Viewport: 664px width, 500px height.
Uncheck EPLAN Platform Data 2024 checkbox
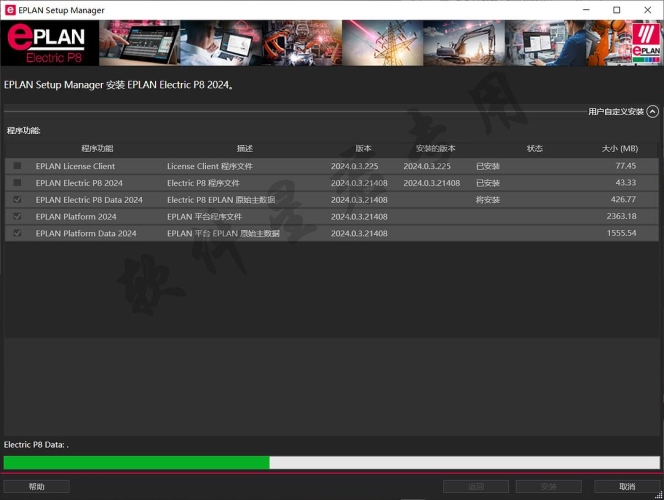click(x=17, y=233)
